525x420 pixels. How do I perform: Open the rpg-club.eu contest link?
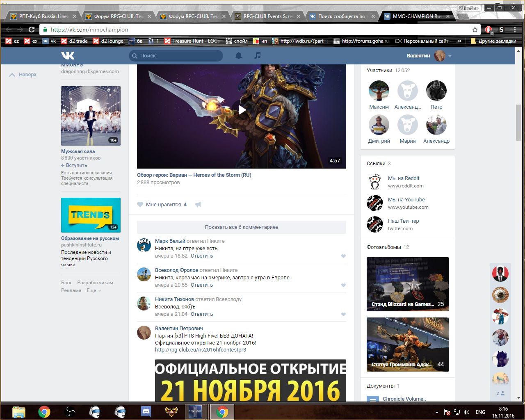tap(201, 350)
